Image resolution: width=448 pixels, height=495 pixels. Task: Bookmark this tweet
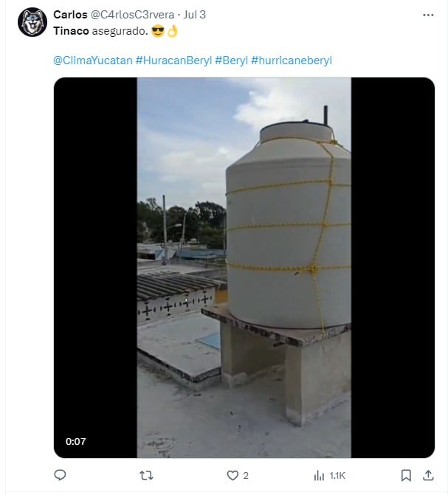click(406, 476)
